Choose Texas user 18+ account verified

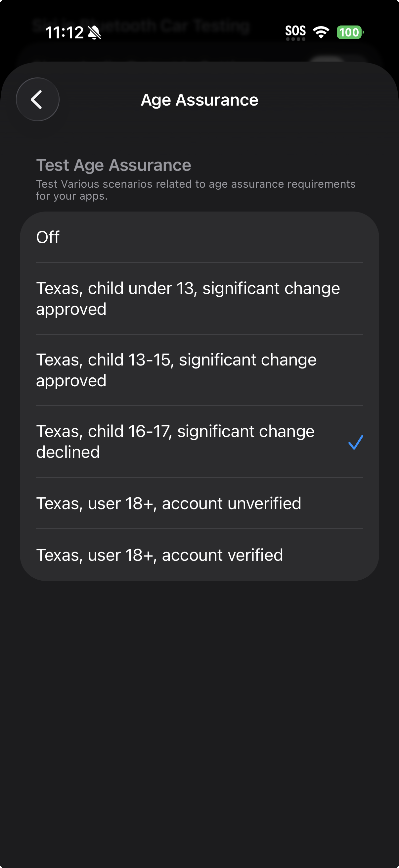click(199, 555)
